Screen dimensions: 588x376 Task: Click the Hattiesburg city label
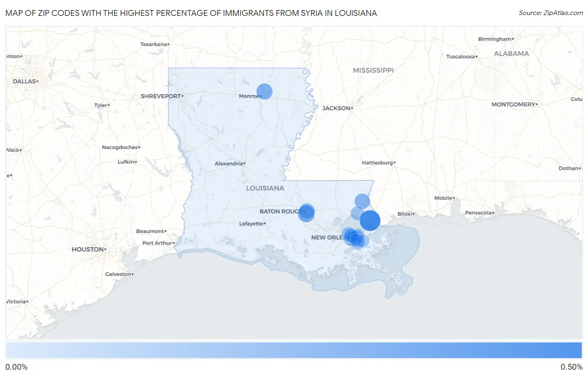click(x=377, y=163)
